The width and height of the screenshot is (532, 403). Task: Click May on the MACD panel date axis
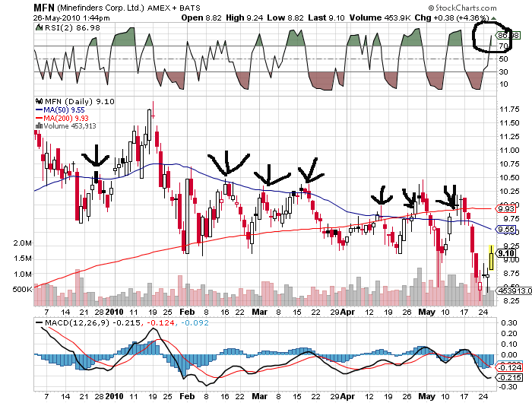tap(427, 396)
